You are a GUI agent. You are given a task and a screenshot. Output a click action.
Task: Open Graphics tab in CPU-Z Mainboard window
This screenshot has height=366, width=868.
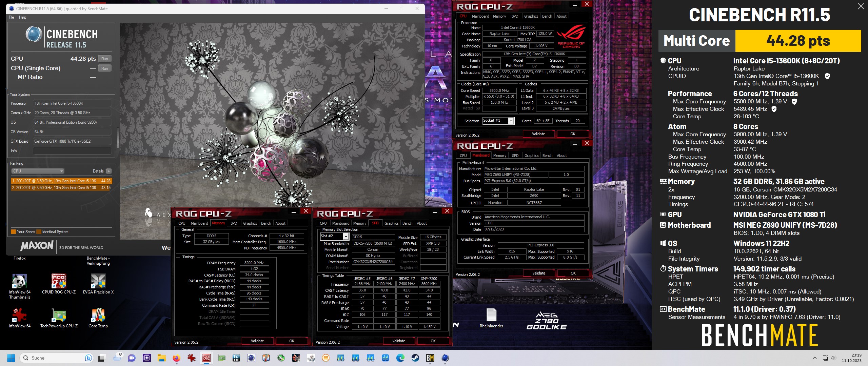531,156
